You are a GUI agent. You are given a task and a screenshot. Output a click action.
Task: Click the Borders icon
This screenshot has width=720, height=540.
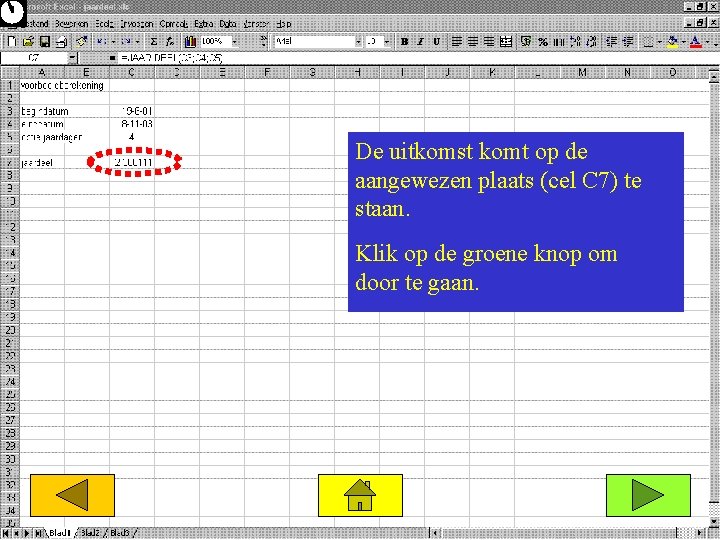pos(648,42)
